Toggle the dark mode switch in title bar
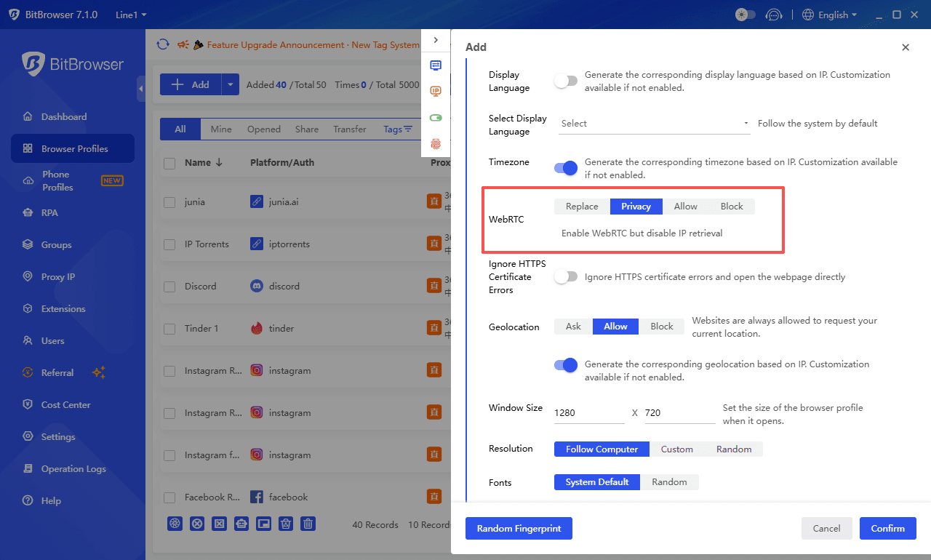 point(745,14)
